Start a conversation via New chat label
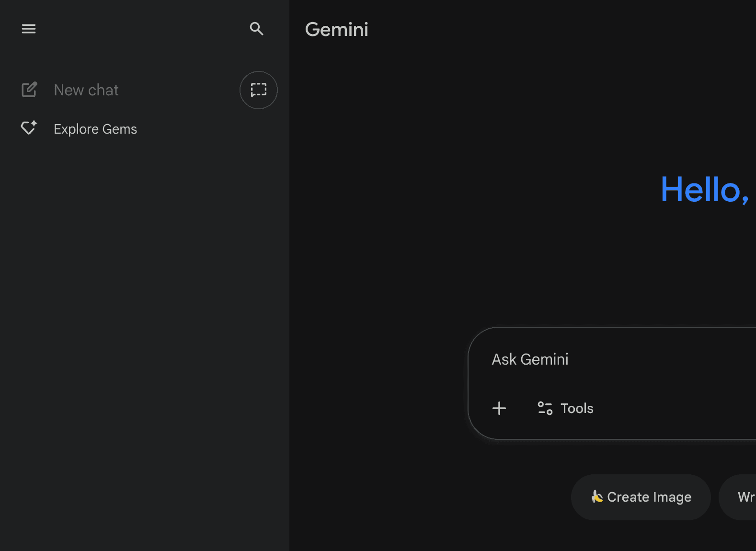Viewport: 756px width, 551px height. tap(86, 90)
